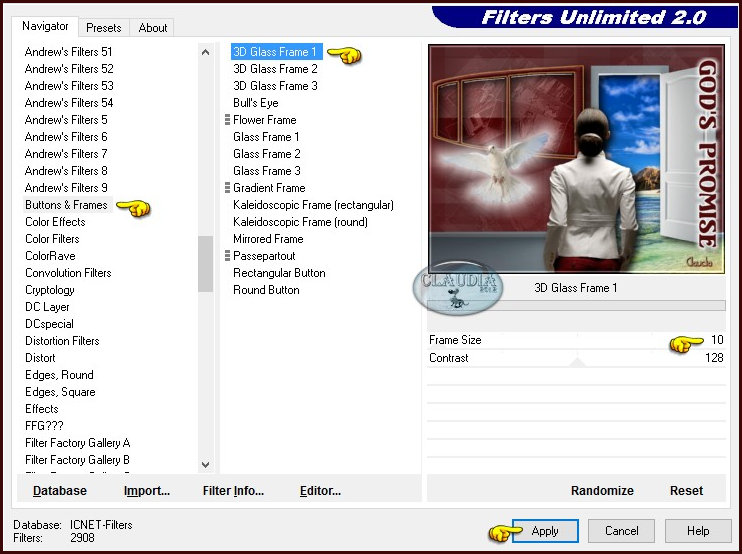Select FFG??? category
The width and height of the screenshot is (742, 554).
click(44, 426)
